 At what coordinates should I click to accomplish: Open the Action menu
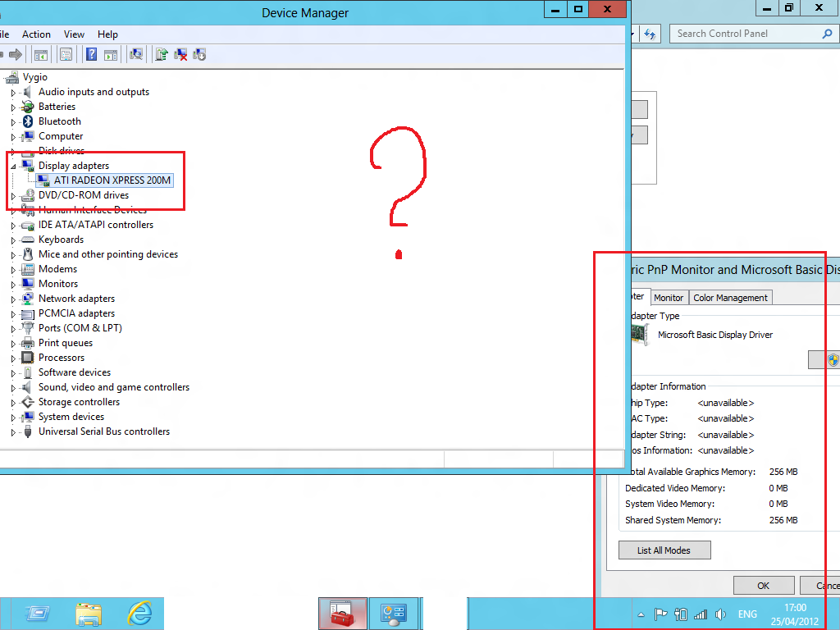[x=36, y=34]
